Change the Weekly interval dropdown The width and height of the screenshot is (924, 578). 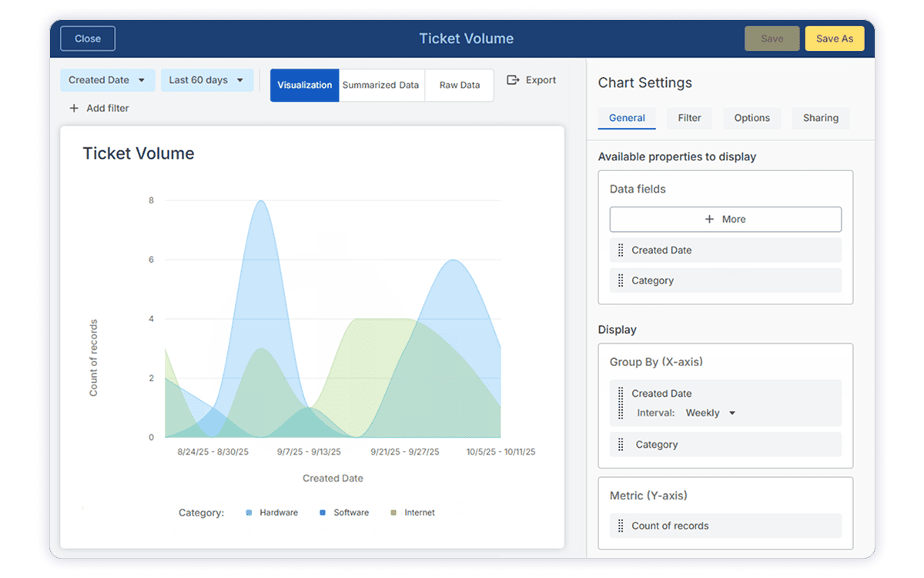pyautogui.click(x=711, y=413)
